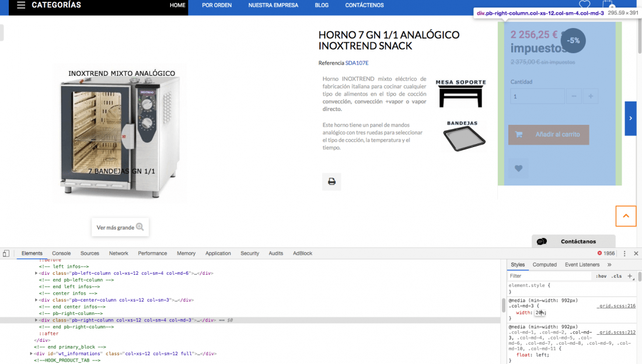Select the Styles pane tab

[x=518, y=265]
